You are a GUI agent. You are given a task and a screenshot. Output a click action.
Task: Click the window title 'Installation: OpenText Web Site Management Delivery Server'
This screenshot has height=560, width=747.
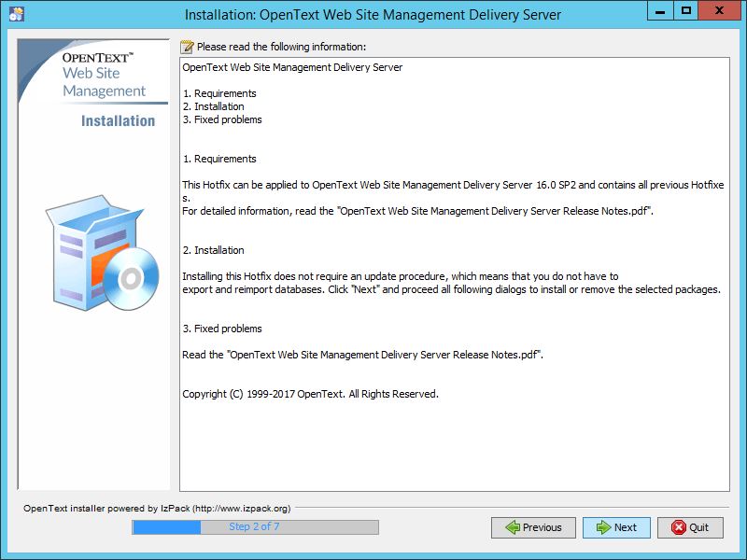373,15
